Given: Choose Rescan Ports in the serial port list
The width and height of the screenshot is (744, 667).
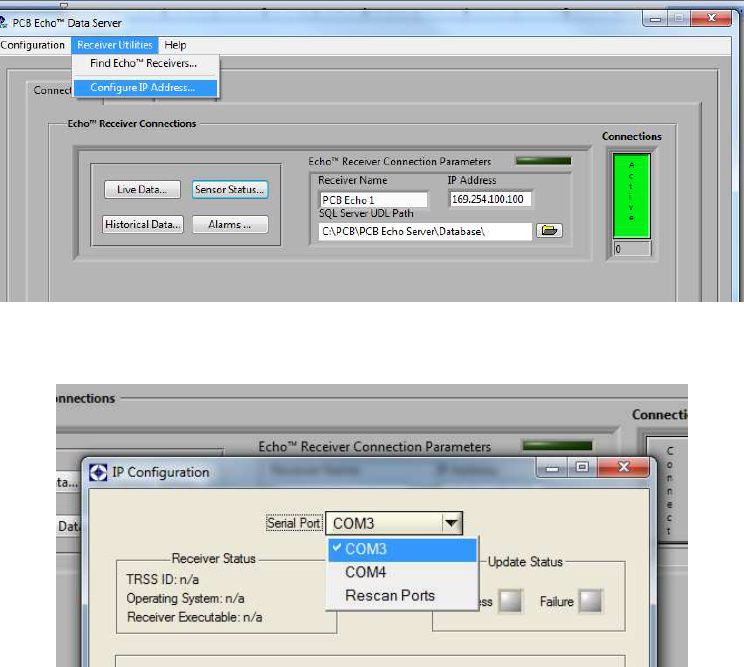Looking at the screenshot, I should 402,596.
